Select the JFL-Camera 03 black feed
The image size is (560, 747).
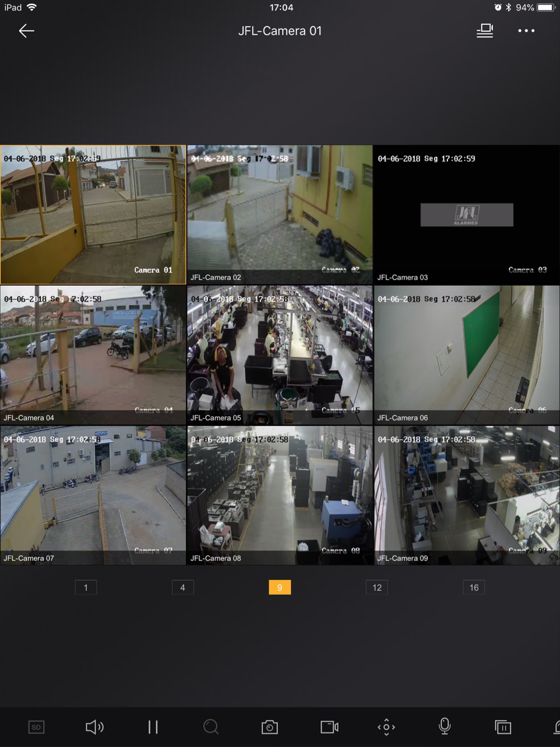466,214
